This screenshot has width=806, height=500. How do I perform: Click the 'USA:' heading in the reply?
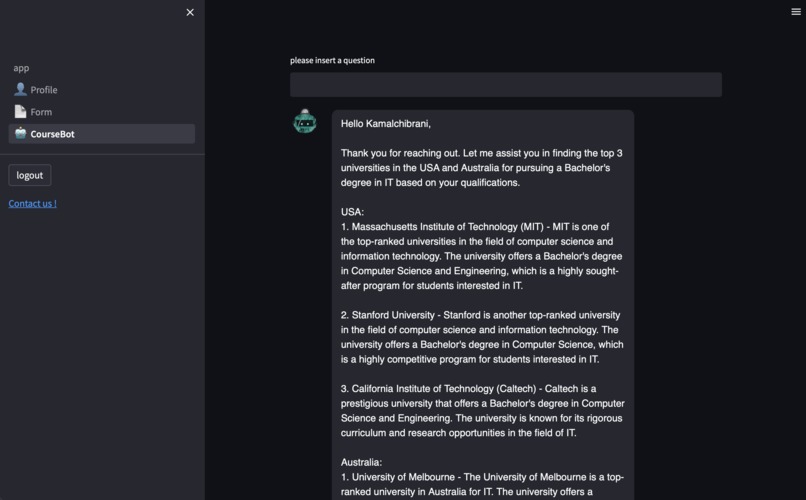(352, 212)
